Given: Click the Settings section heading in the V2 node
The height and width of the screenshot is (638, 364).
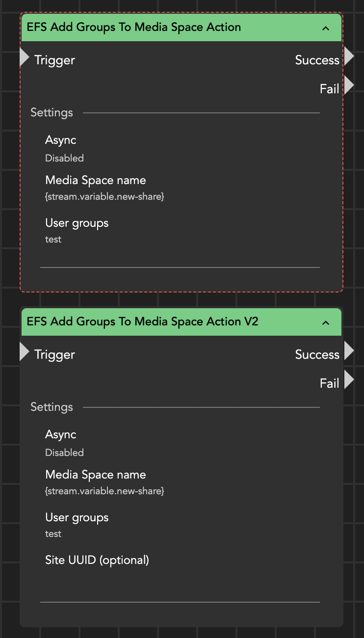Looking at the screenshot, I should point(52,407).
